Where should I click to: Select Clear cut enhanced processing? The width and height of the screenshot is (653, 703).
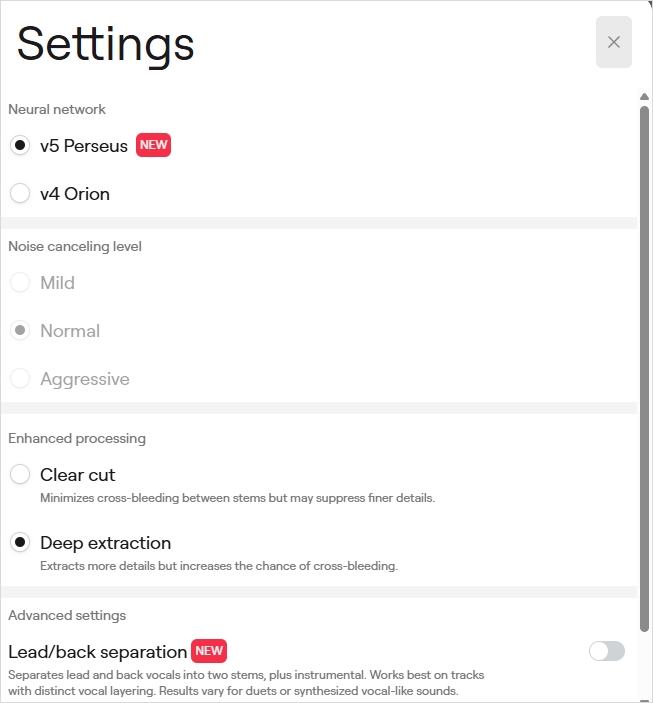(20, 475)
